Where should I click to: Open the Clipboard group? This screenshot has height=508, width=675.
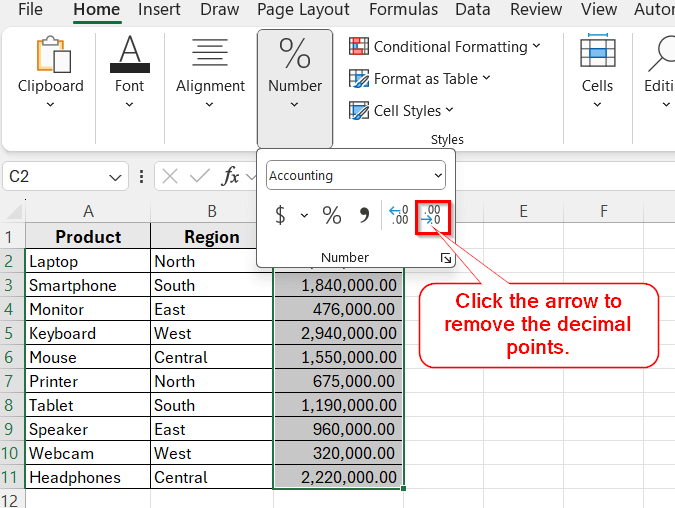[x=50, y=72]
